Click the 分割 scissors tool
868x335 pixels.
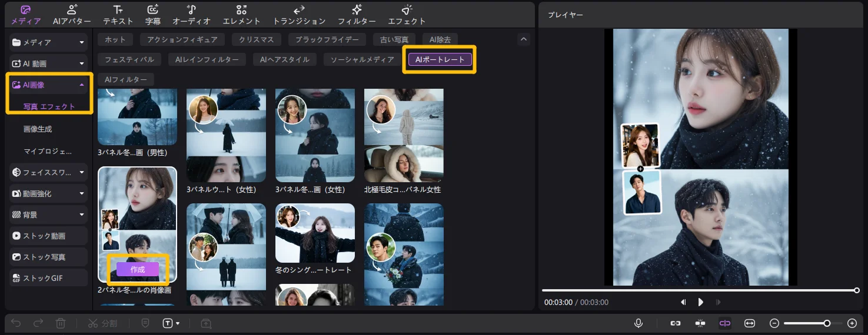point(102,323)
